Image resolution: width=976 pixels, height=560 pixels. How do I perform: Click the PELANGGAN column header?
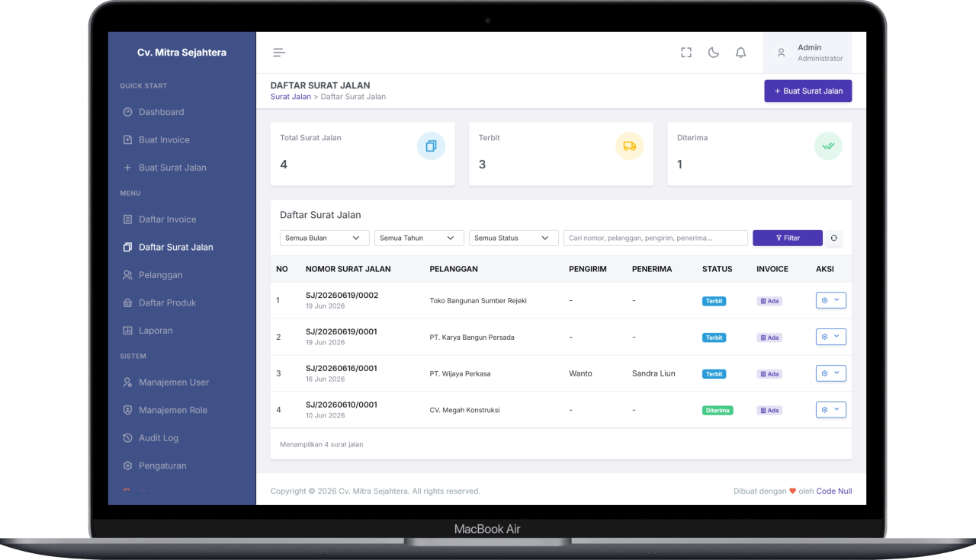[x=454, y=269]
